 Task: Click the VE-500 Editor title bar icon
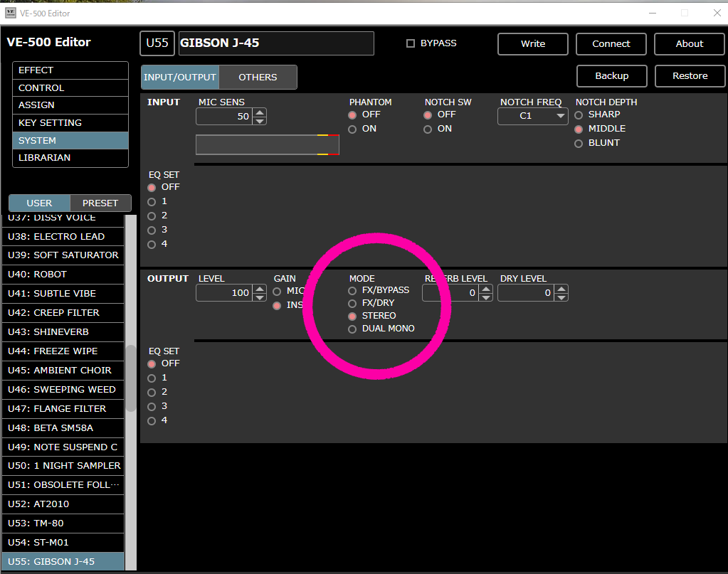pos(10,13)
